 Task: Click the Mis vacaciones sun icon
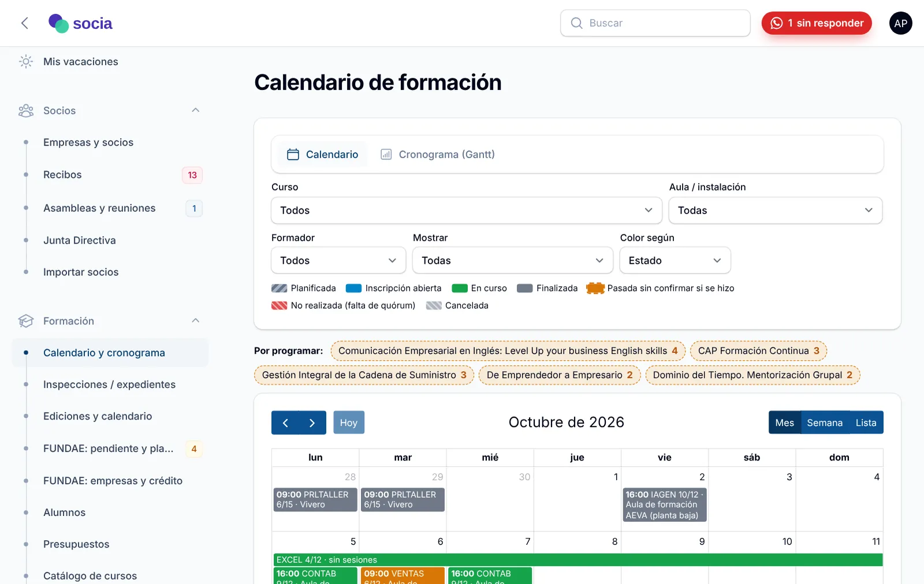(26, 62)
